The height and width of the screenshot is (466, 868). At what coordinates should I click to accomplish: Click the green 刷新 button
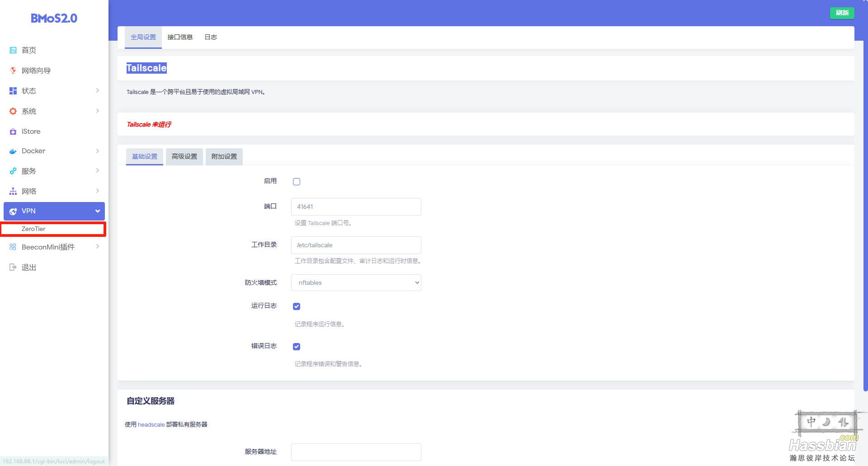point(842,13)
